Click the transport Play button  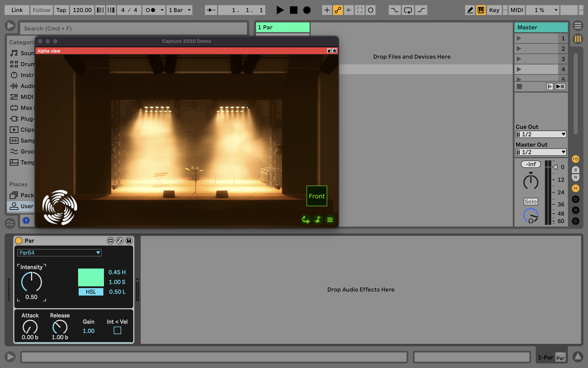tap(280, 10)
